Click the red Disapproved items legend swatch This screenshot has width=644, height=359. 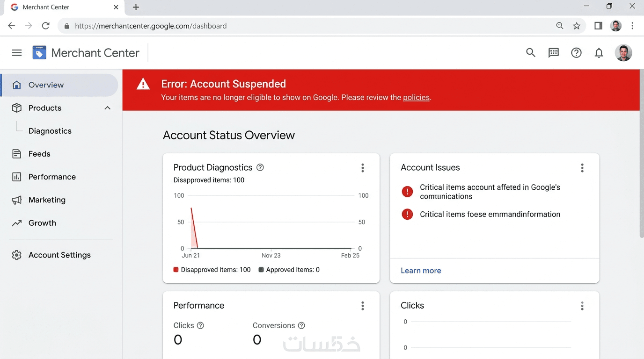tap(176, 270)
